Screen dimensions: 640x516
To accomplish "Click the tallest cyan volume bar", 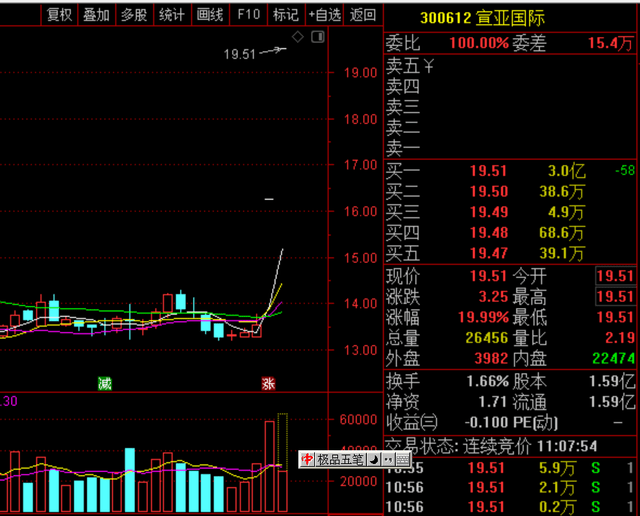I will tap(130, 480).
